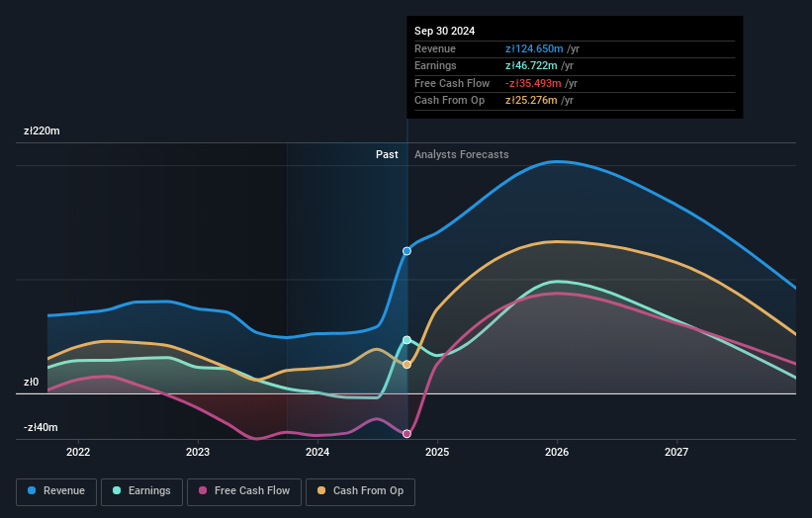The width and height of the screenshot is (812, 518).
Task: Click the Earnings row label in tooltip
Action: pos(435,65)
